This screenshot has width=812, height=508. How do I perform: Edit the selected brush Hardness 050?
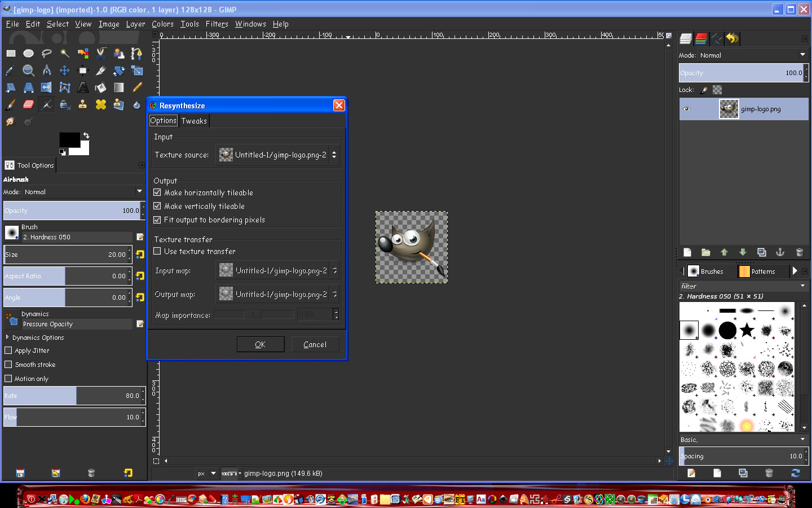click(140, 237)
